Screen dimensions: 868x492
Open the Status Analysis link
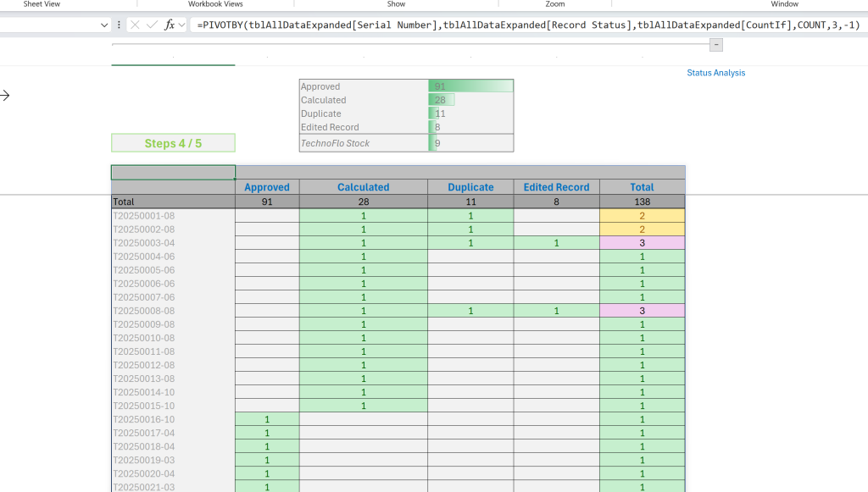click(x=715, y=73)
